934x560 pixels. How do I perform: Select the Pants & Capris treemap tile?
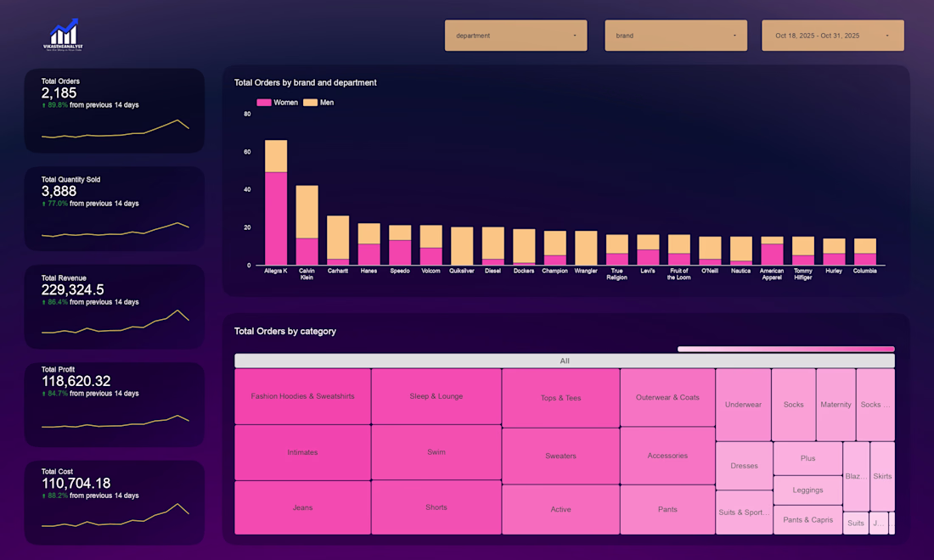click(807, 519)
